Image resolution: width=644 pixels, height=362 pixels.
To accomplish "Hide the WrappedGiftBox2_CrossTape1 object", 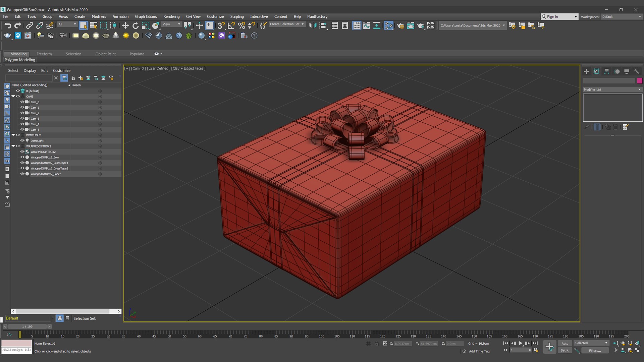I will pos(22,163).
